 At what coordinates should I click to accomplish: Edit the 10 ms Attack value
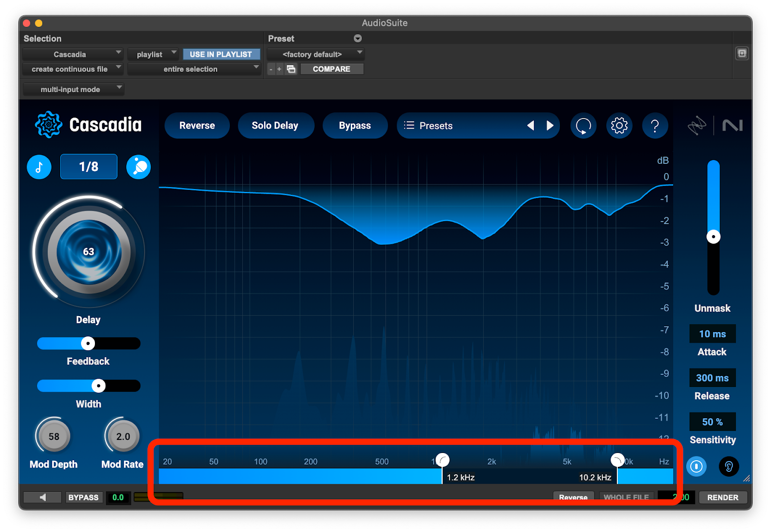(x=713, y=334)
